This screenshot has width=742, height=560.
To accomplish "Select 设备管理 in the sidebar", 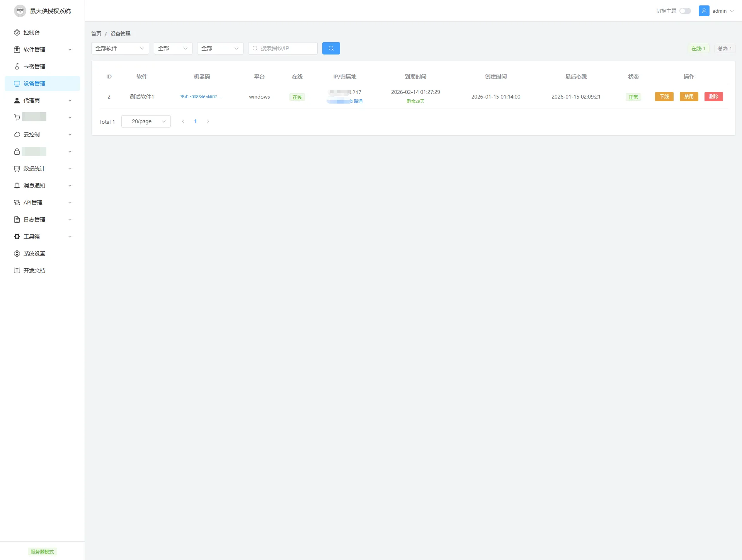I will pyautogui.click(x=34, y=83).
